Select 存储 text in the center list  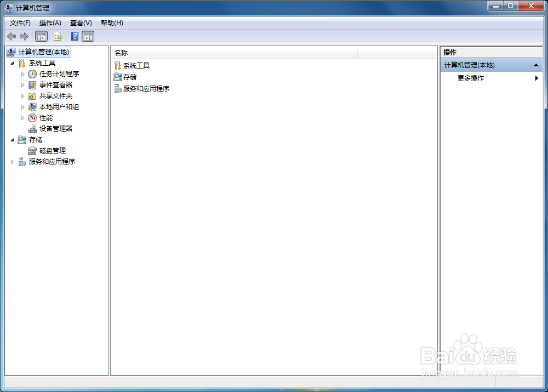(x=130, y=77)
